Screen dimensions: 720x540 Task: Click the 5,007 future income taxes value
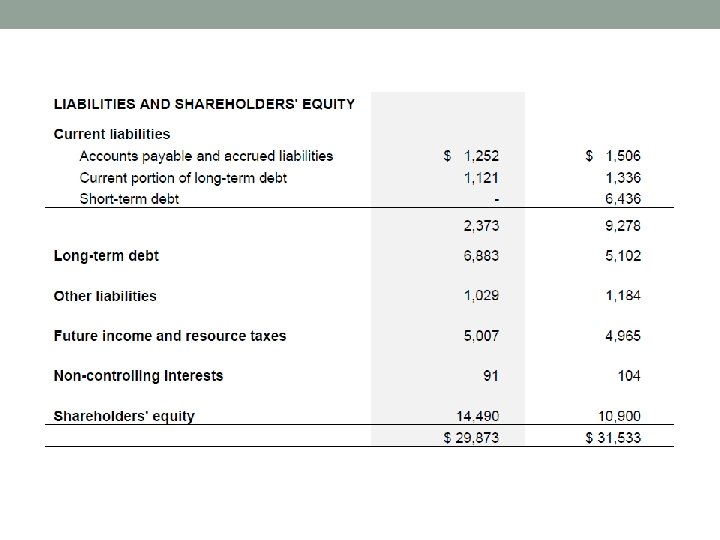[x=481, y=336]
